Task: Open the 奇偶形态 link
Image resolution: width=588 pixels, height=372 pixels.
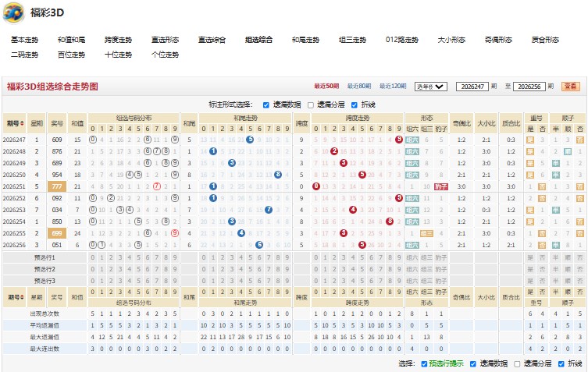Action: click(x=498, y=40)
